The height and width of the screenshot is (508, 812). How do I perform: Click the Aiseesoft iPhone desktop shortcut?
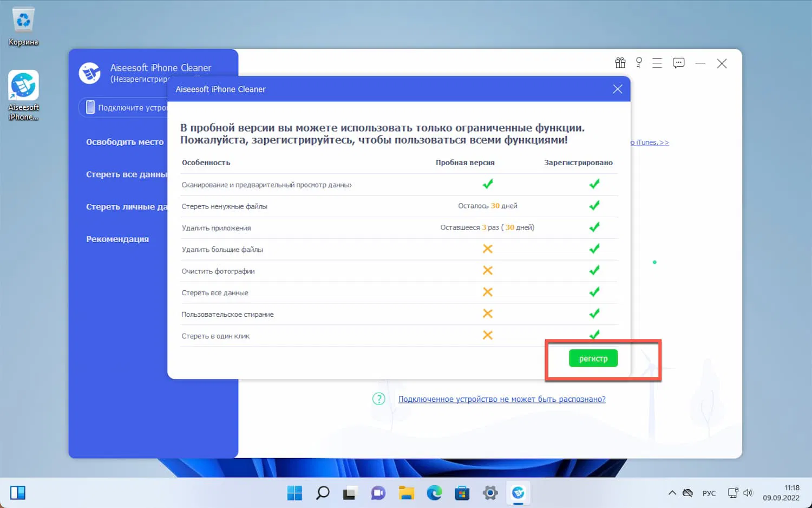tap(23, 95)
